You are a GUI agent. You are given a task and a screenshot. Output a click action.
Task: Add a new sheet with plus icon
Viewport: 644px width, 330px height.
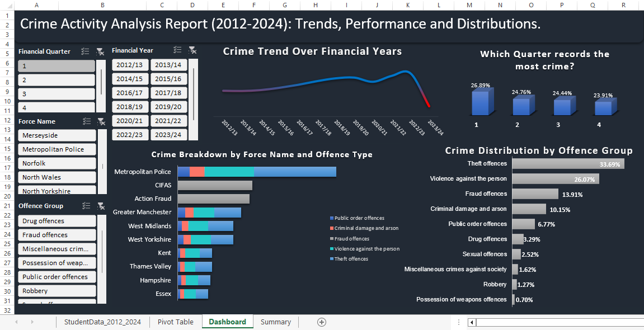321,322
